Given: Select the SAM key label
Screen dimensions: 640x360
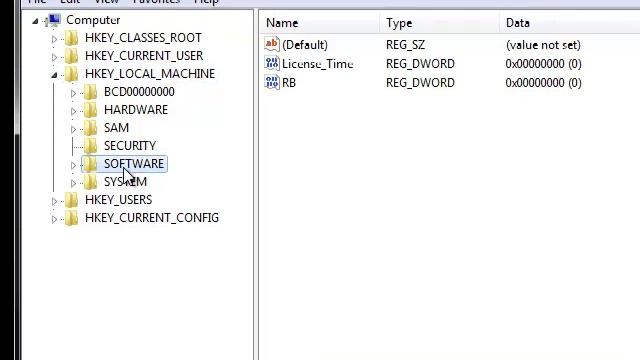Looking at the screenshot, I should tap(116, 128).
